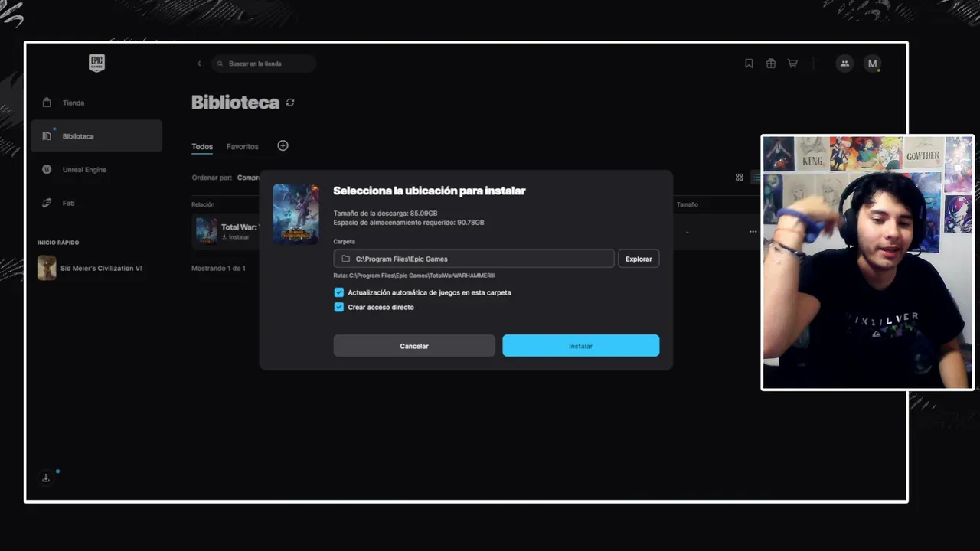Click the Tamaño de la descarga: 85.09GB text
Viewport: 980px width, 551px height.
click(385, 214)
